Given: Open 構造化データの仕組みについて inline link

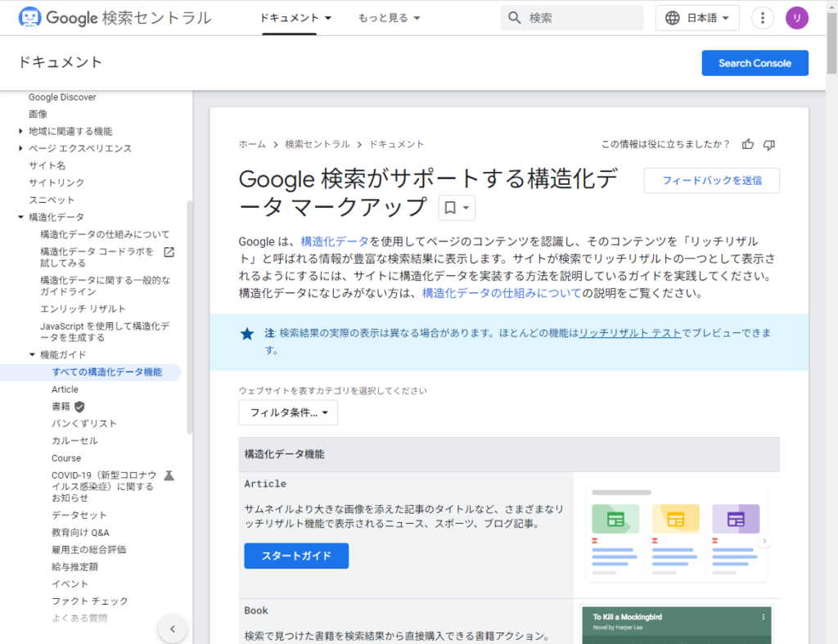Looking at the screenshot, I should tap(501, 293).
